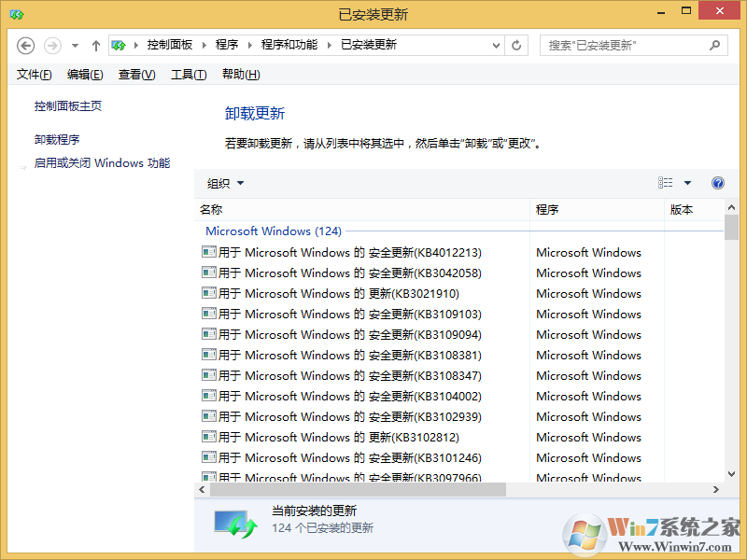Refresh the page with the refresh icon
The image size is (747, 560).
516,45
